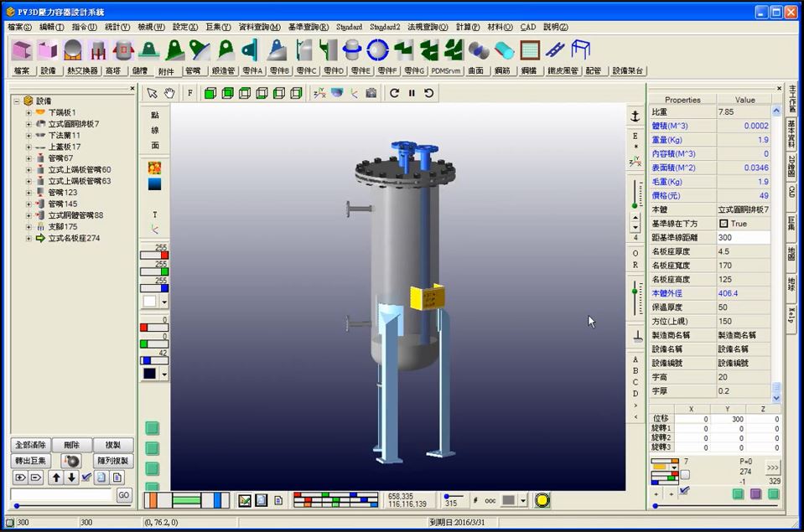Select the first solid green cube view
804x532 pixels.
(x=210, y=93)
